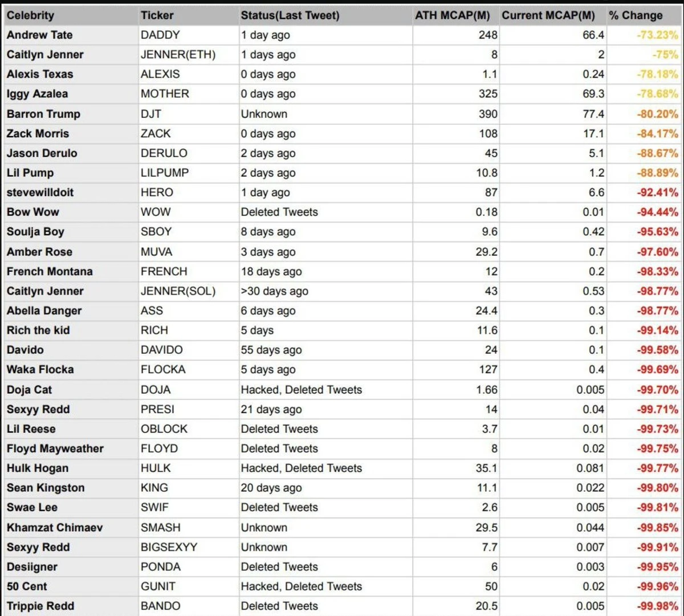
Task: Click the JENNER(SOL) ticker cell
Action: click(178, 291)
